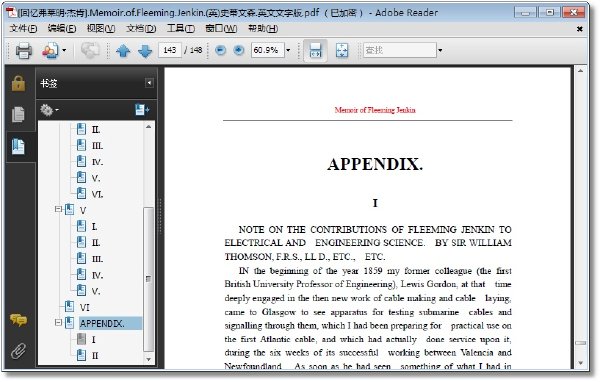Open the zoom level dropdown arrow

click(x=288, y=50)
